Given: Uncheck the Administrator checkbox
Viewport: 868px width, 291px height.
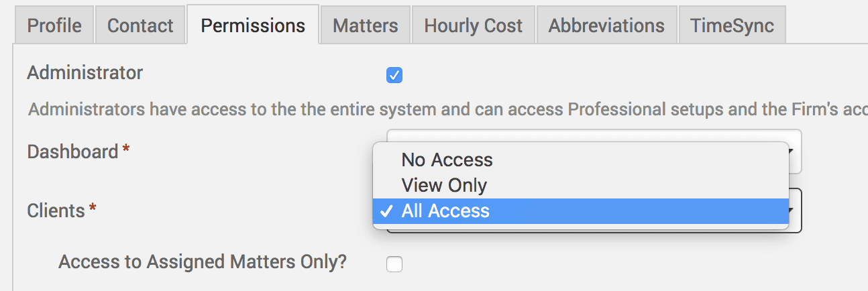Looking at the screenshot, I should (394, 76).
